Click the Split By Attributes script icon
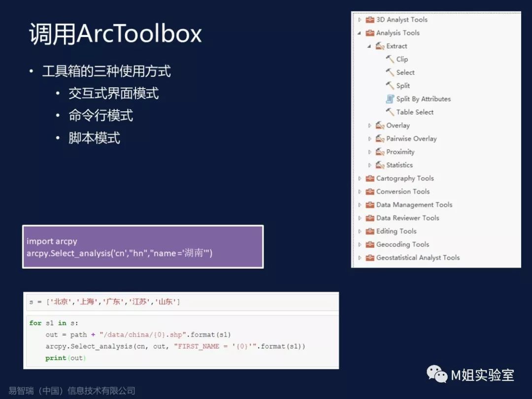This screenshot has width=532, height=399. click(x=390, y=99)
